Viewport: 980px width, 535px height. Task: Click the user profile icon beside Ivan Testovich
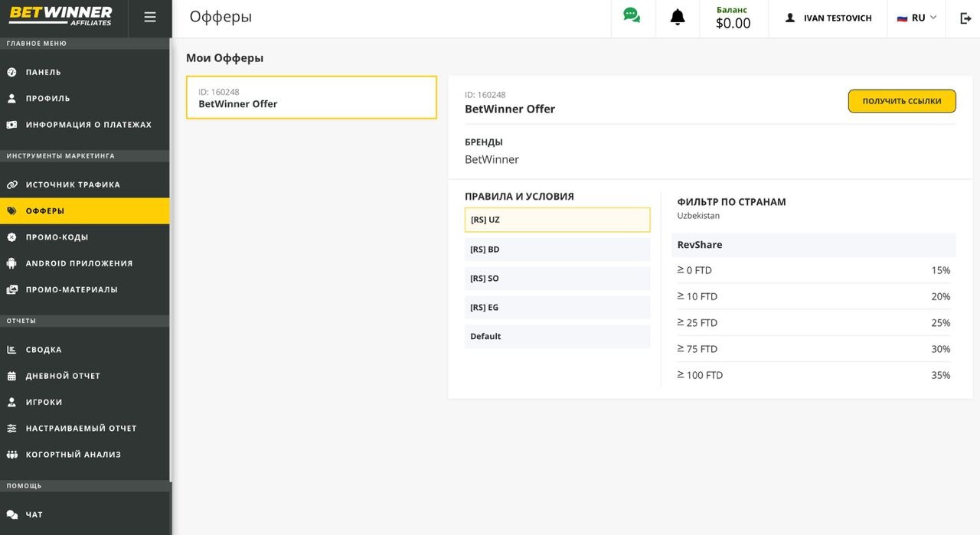tap(790, 18)
